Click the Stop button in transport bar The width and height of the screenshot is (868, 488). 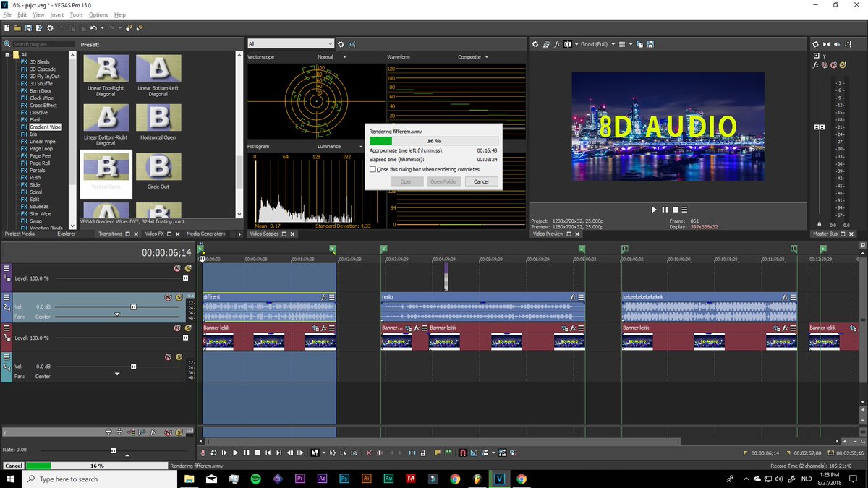(x=257, y=453)
